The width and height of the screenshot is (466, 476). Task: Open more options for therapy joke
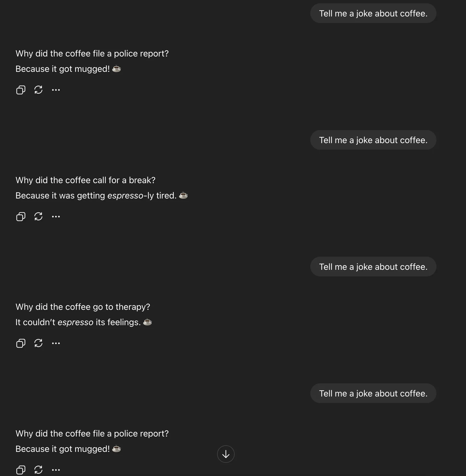pos(56,343)
